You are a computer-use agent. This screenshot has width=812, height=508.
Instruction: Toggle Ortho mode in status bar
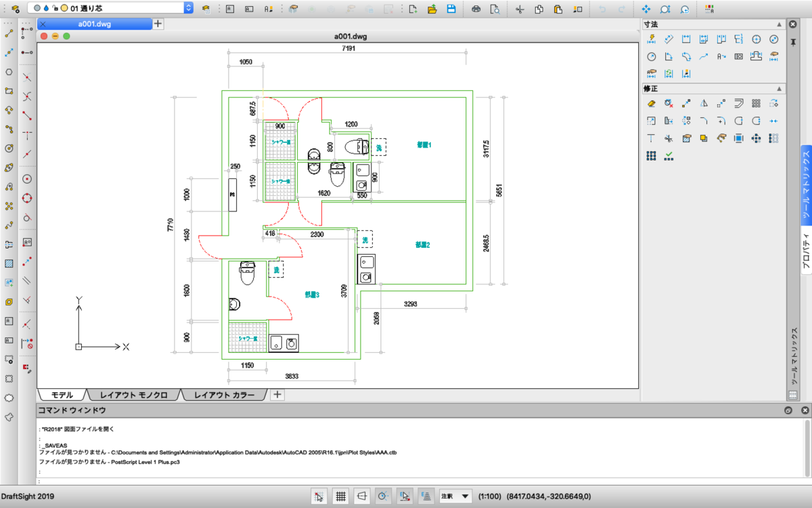tap(361, 496)
